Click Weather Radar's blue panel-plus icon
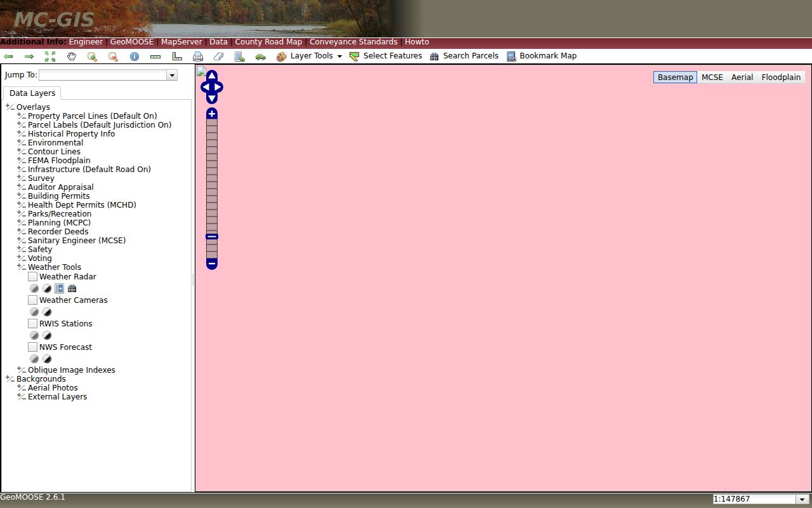This screenshot has height=508, width=812. (x=60, y=288)
